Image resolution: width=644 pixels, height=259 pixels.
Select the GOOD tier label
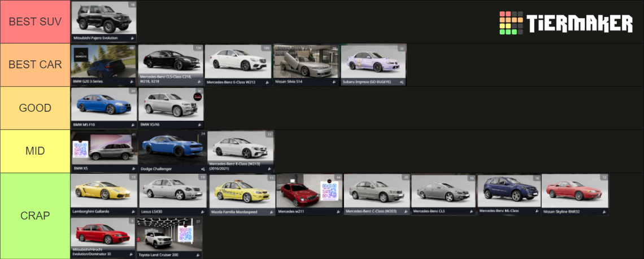click(36, 108)
